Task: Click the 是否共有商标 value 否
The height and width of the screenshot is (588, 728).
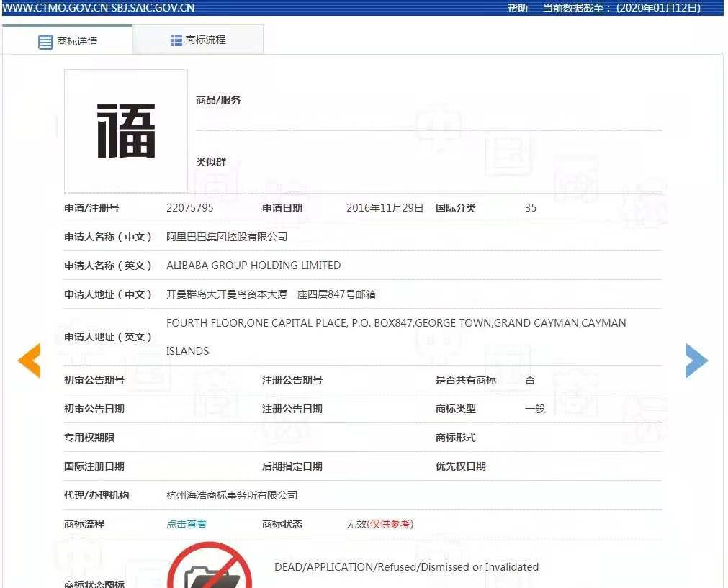Action: point(530,380)
